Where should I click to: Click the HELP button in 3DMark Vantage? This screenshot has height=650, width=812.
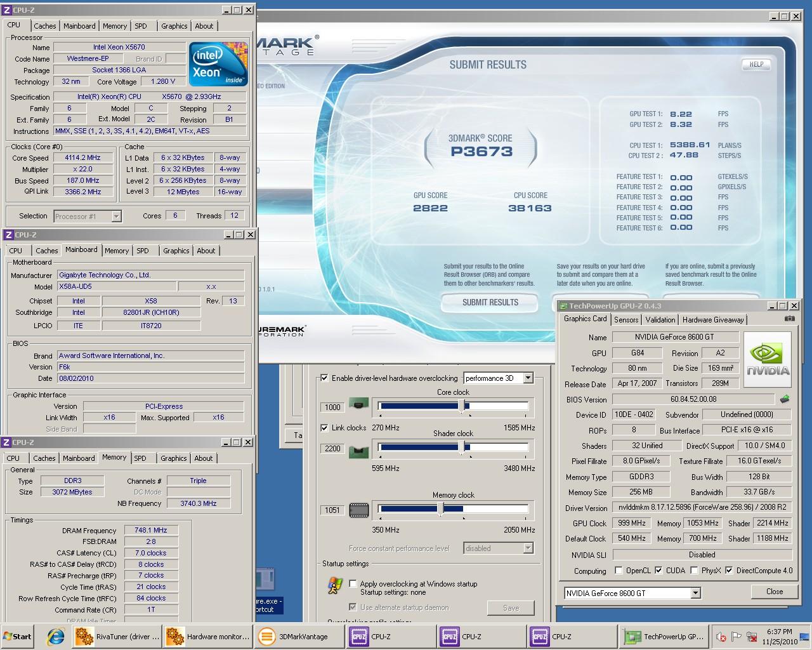tap(756, 64)
